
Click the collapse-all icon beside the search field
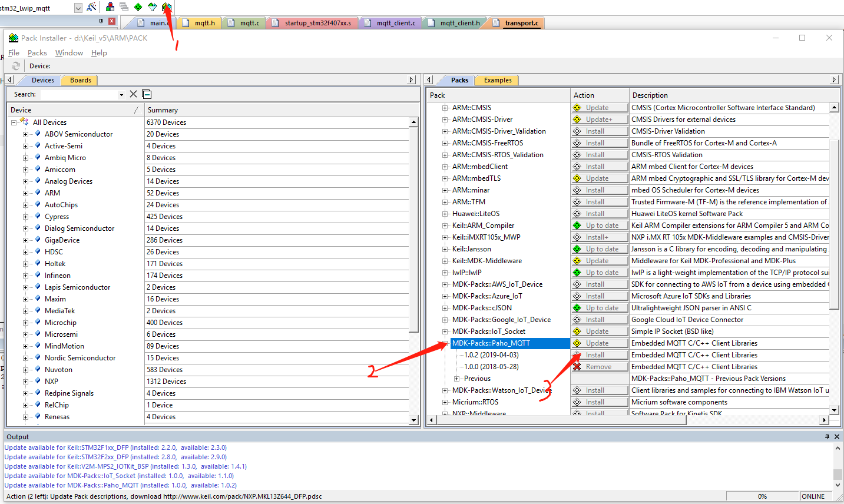coord(146,94)
